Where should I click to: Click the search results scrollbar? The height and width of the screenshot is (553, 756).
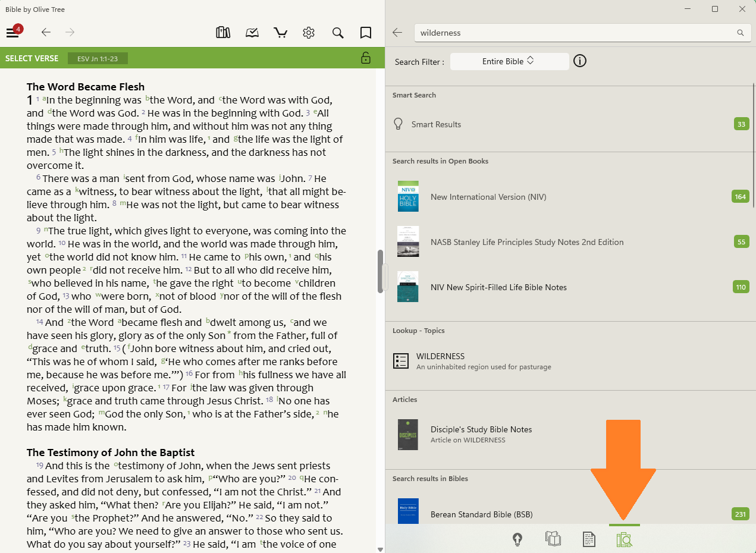pos(754,146)
